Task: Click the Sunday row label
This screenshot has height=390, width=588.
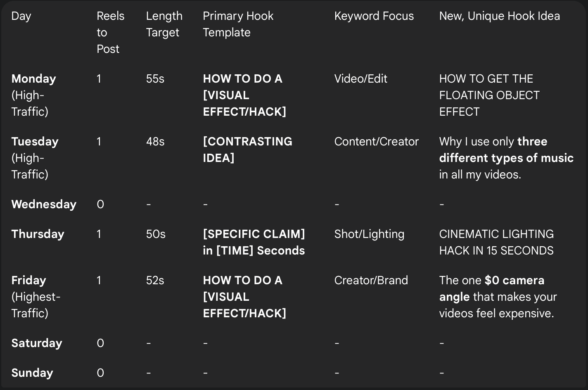Action: pos(32,373)
